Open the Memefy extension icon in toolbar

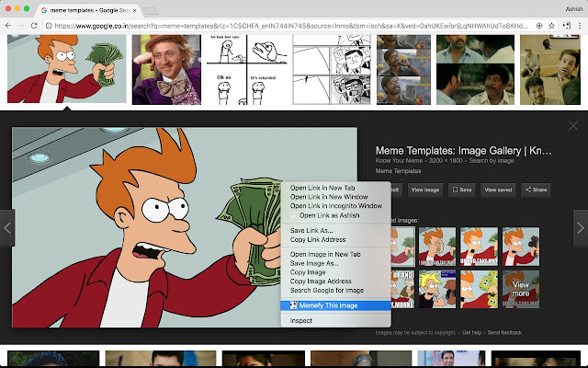click(x=566, y=26)
